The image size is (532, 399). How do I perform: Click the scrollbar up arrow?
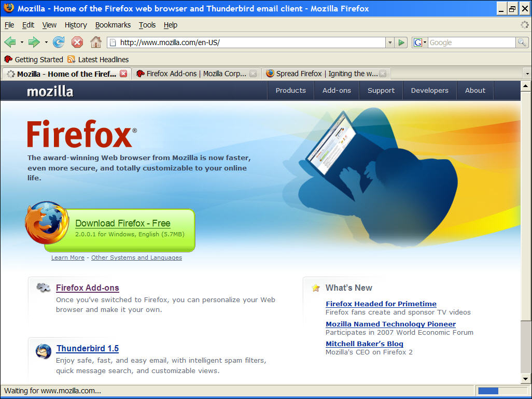[526, 86]
